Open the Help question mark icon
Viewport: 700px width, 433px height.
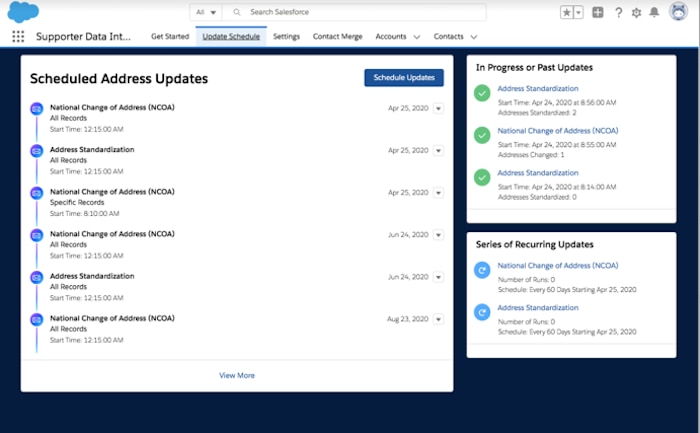619,13
